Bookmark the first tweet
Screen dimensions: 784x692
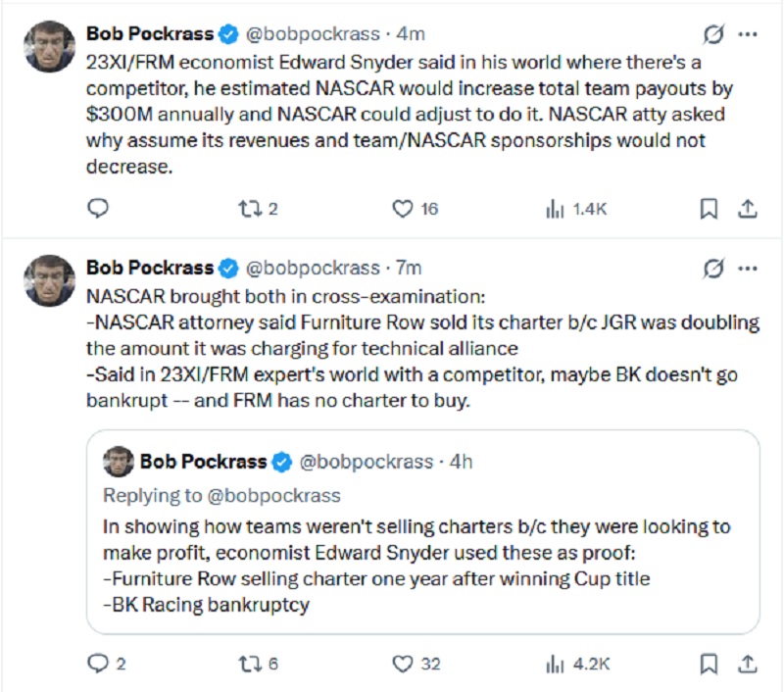click(x=709, y=208)
